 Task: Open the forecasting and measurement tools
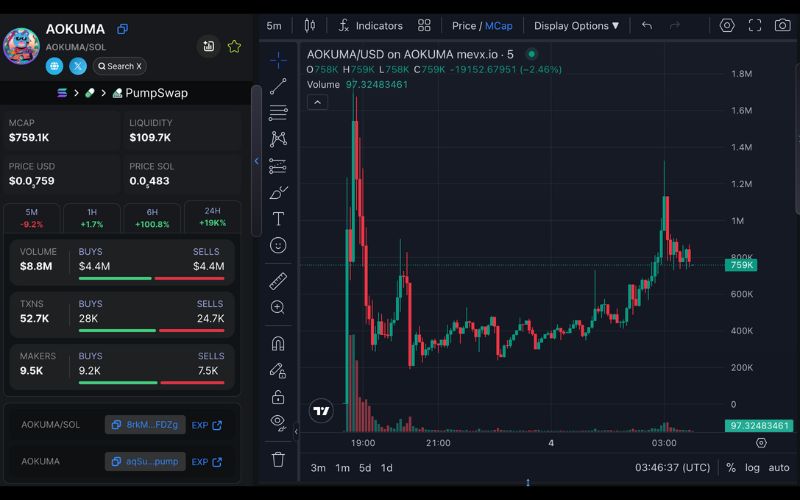click(278, 166)
